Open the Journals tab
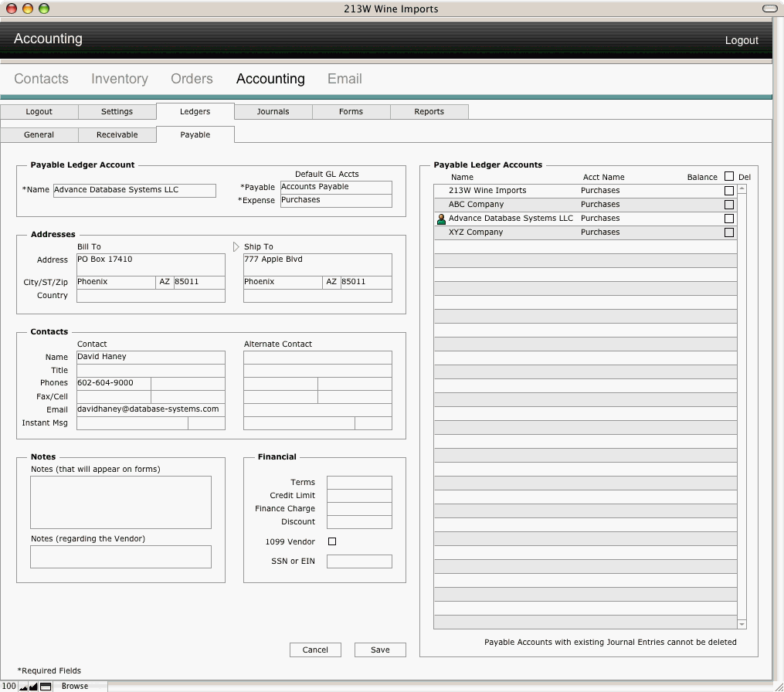 (273, 111)
